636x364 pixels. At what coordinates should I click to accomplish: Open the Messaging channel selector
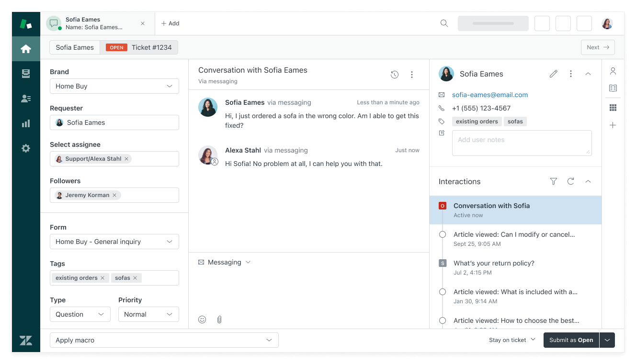(x=224, y=262)
